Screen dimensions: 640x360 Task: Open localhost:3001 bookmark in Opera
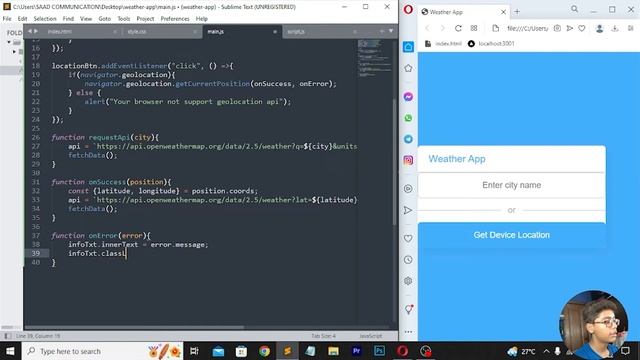coord(491,44)
